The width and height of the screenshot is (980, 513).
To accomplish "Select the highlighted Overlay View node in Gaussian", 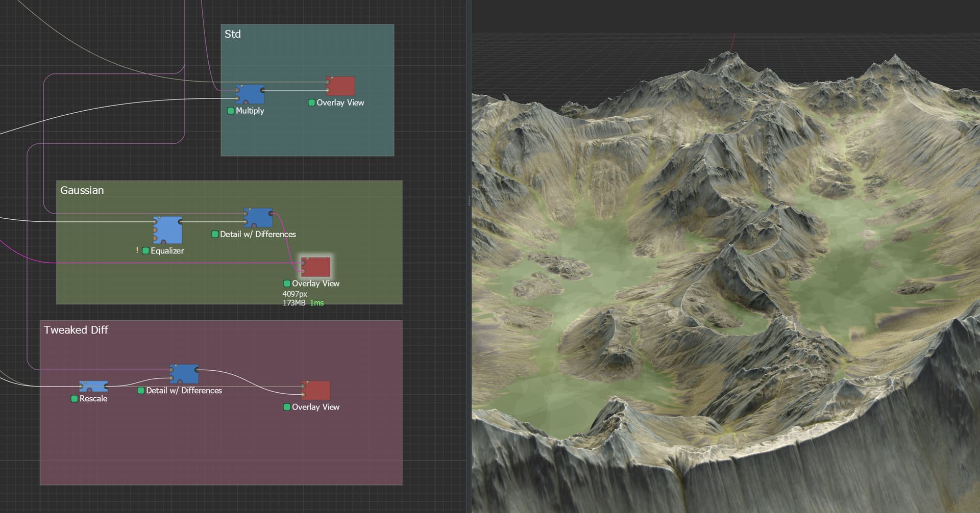I will tap(316, 267).
